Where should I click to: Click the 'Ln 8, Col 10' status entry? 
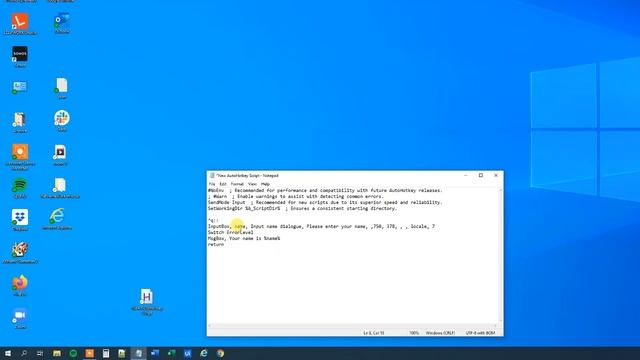(373, 333)
